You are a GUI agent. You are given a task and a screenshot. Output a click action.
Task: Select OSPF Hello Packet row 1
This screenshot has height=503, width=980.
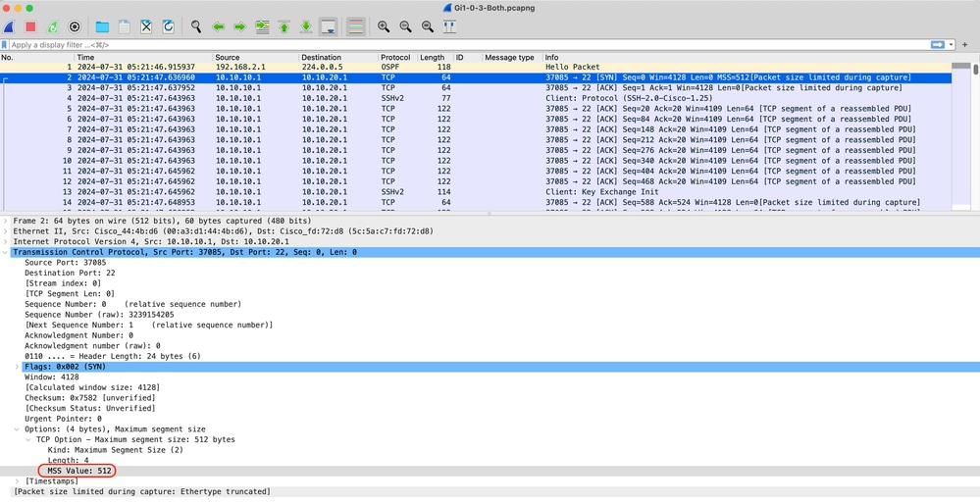point(476,67)
